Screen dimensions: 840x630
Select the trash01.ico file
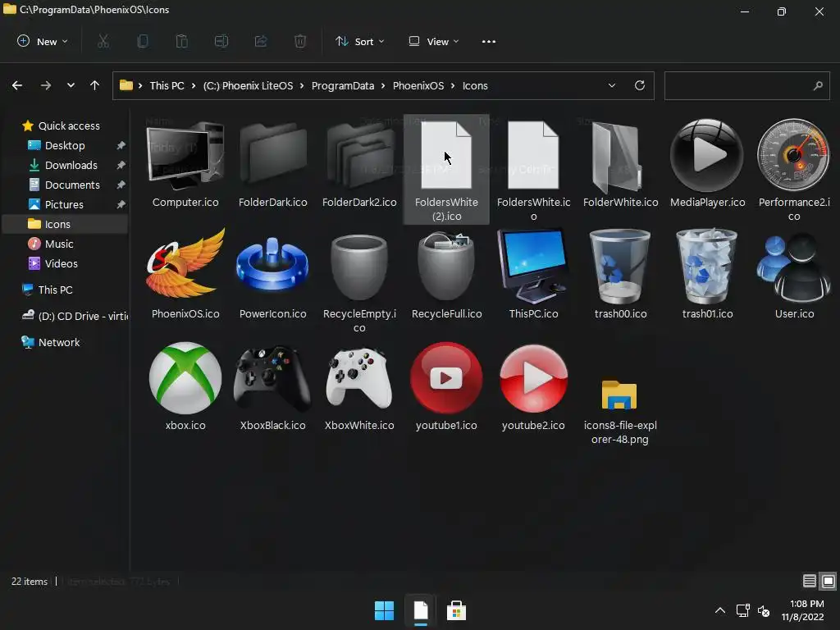point(707,274)
